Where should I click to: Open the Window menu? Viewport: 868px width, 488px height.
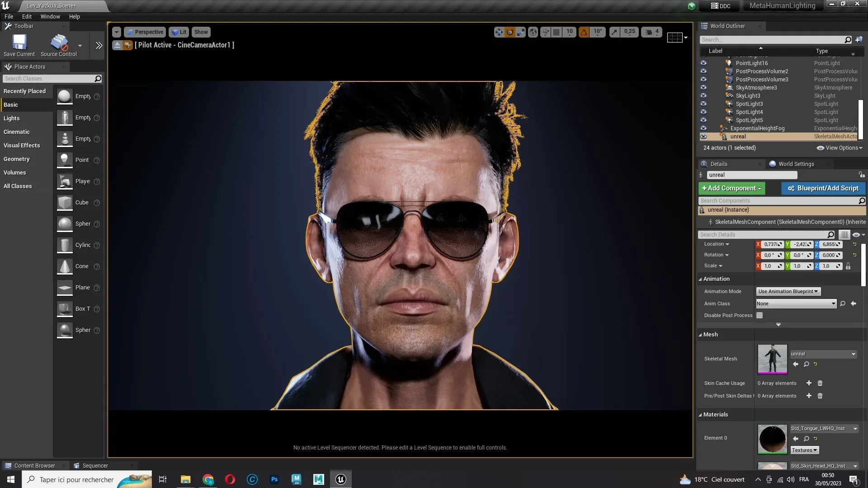(x=50, y=16)
